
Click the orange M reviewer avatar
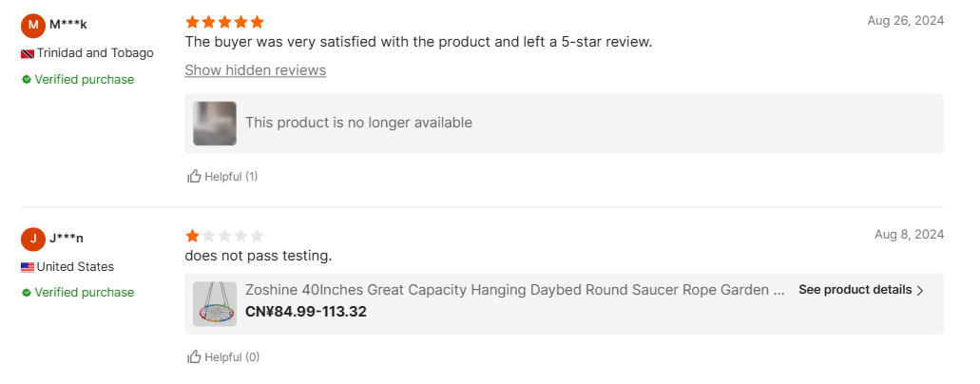pyautogui.click(x=33, y=25)
